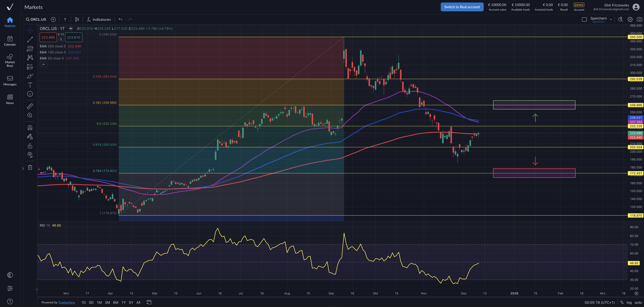Open the TradingView link in the footer
Image resolution: width=644 pixels, height=307 pixels.
tap(67, 302)
